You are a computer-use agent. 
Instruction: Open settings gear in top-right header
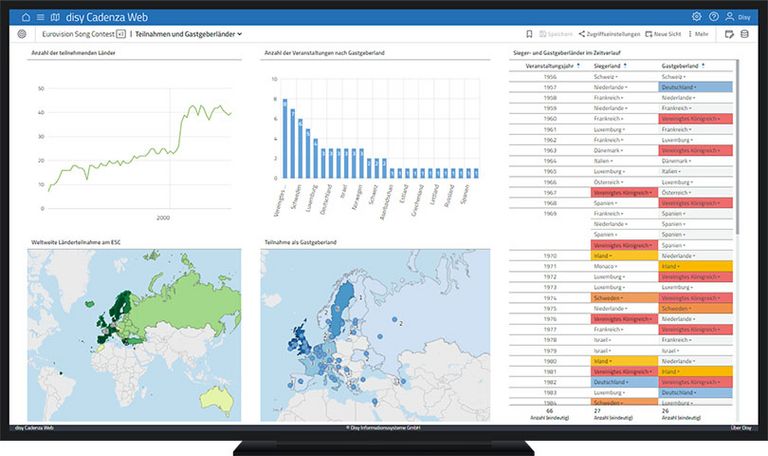point(697,17)
